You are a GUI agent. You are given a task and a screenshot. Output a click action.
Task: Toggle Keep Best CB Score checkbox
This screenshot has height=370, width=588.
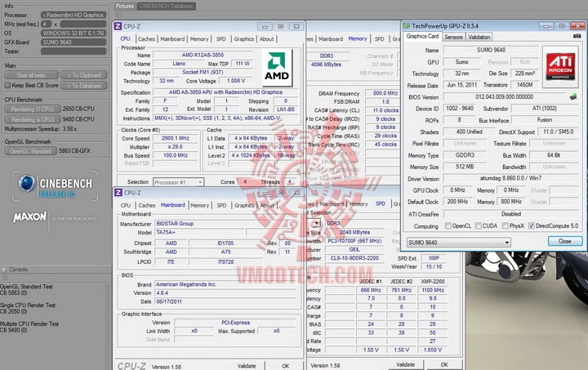(7, 85)
